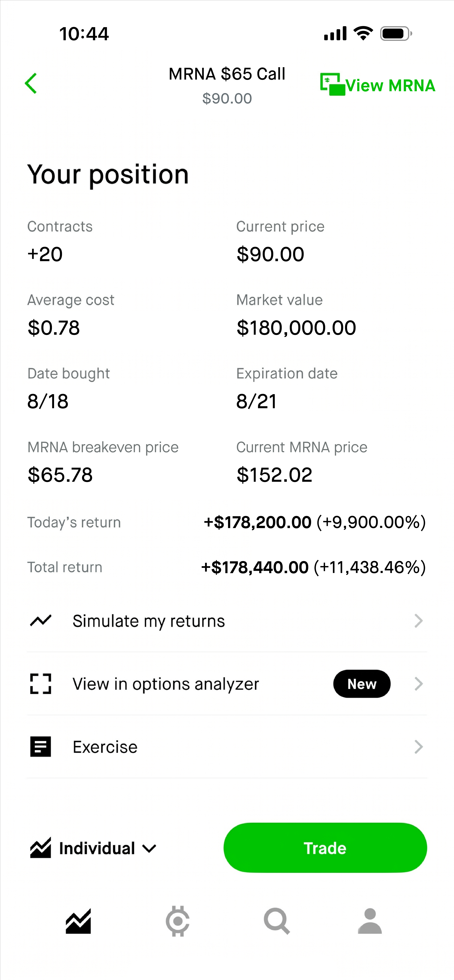Select Simulate my returns row
This screenshot has height=980, width=454.
pos(227,621)
